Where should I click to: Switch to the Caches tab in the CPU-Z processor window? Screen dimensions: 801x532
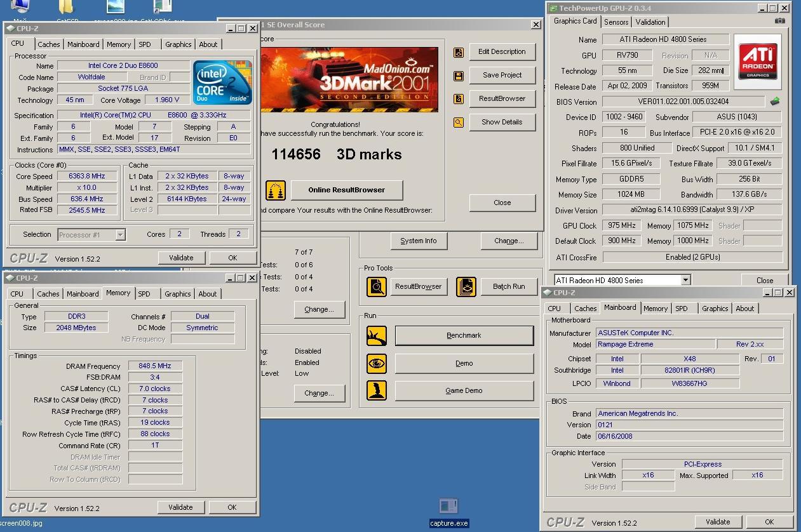click(48, 44)
